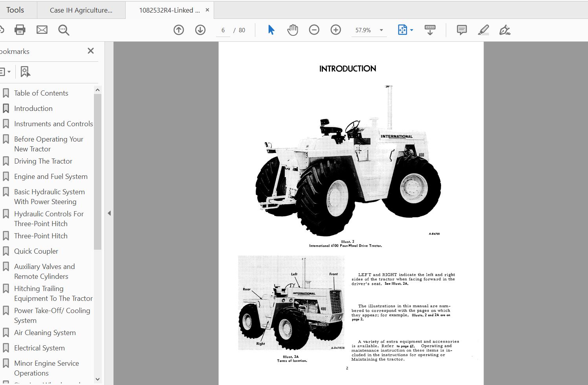
Task: Open the fit page options arrow
Action: click(412, 30)
